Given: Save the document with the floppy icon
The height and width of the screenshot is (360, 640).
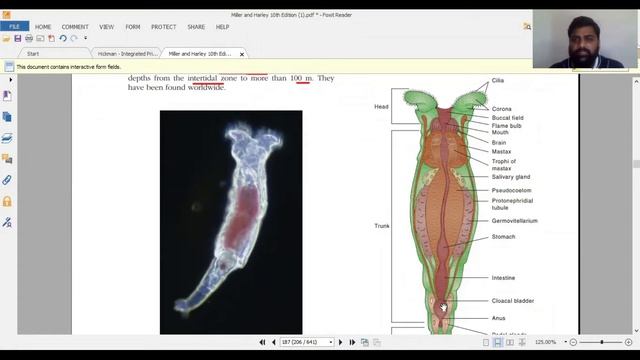Looking at the screenshot, I should 18,38.
